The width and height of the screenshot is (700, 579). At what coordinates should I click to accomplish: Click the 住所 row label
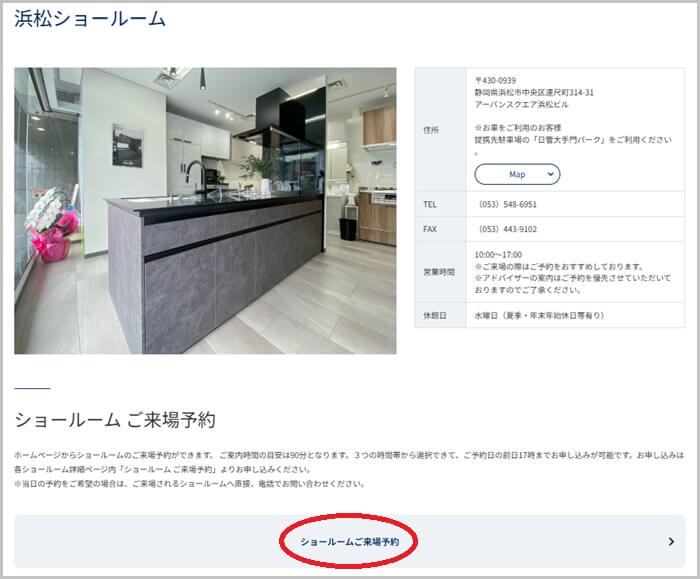(431, 129)
